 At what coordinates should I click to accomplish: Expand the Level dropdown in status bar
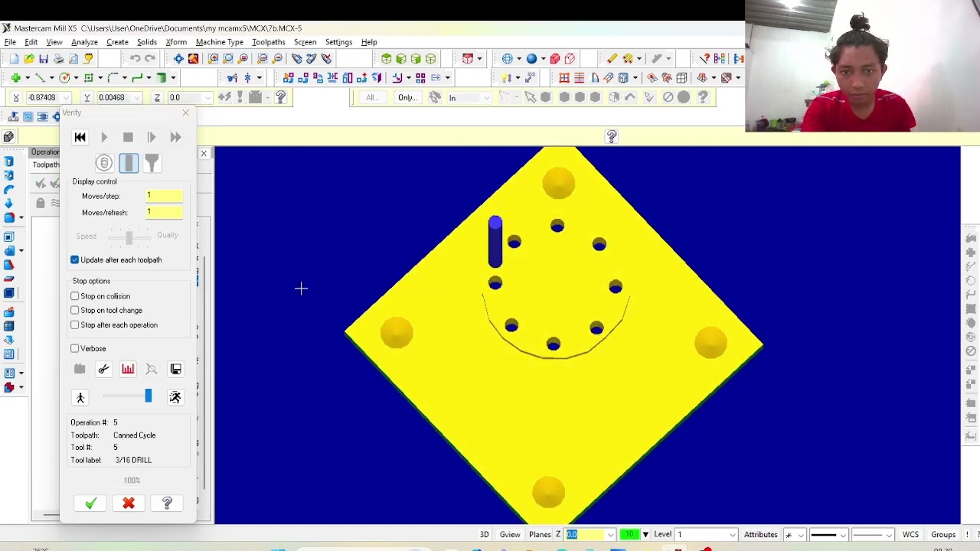(733, 535)
